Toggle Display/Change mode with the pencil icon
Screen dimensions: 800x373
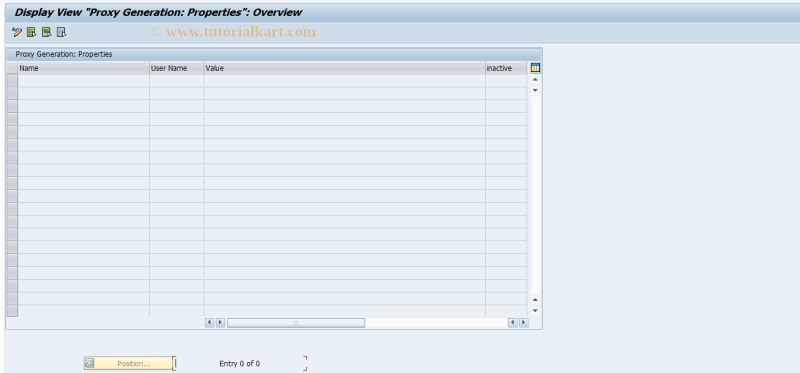point(16,33)
